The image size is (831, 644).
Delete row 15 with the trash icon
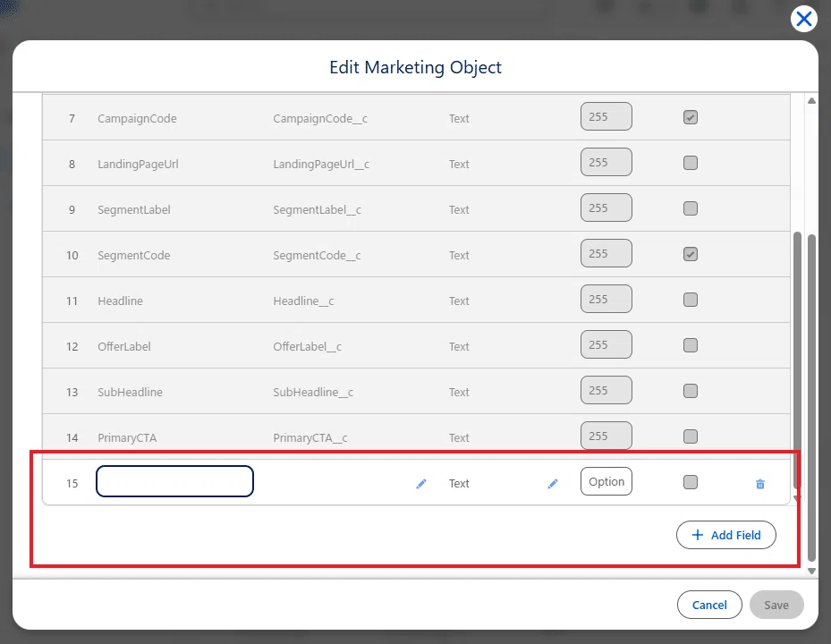pos(760,484)
